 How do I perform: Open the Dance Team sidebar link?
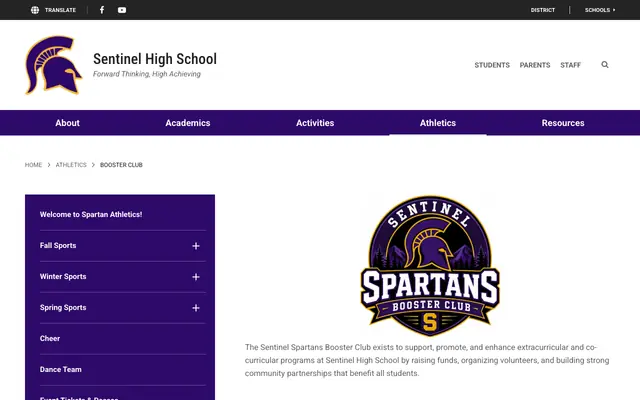click(61, 369)
